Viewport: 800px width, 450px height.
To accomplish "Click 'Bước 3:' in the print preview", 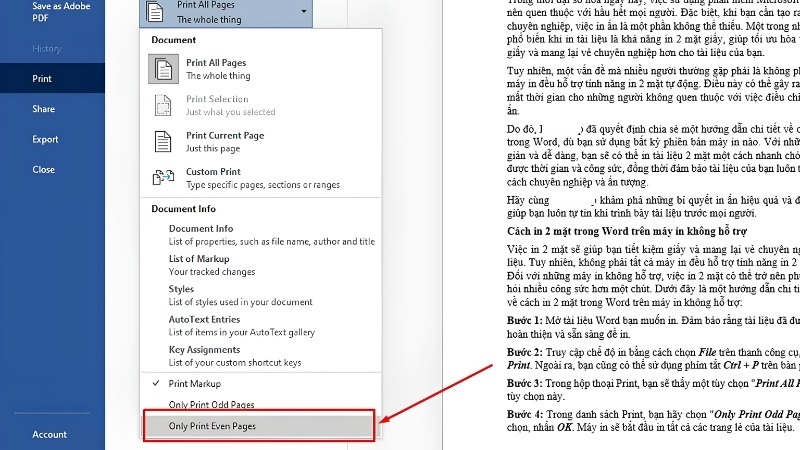I will pos(524,383).
